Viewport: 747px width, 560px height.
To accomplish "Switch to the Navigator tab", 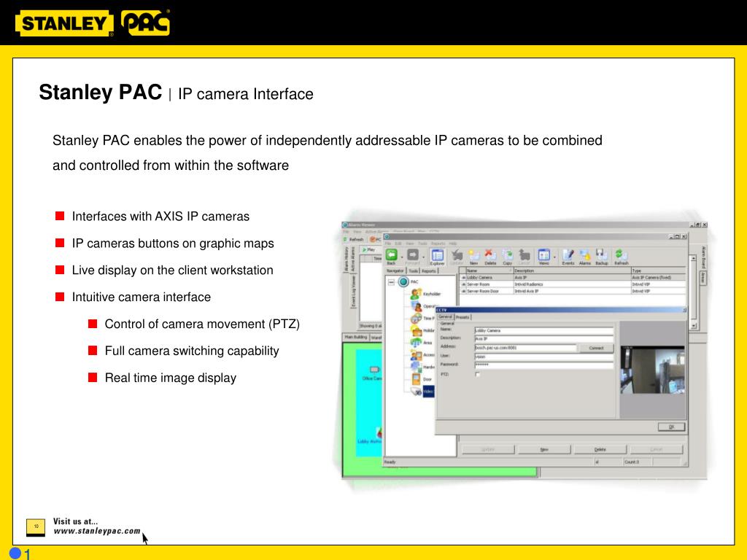I will click(395, 271).
